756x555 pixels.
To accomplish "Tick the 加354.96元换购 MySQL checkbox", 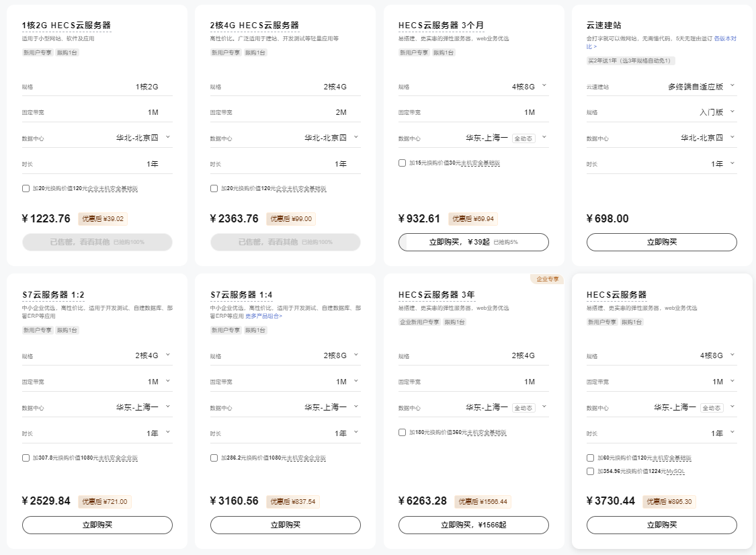I will click(590, 472).
